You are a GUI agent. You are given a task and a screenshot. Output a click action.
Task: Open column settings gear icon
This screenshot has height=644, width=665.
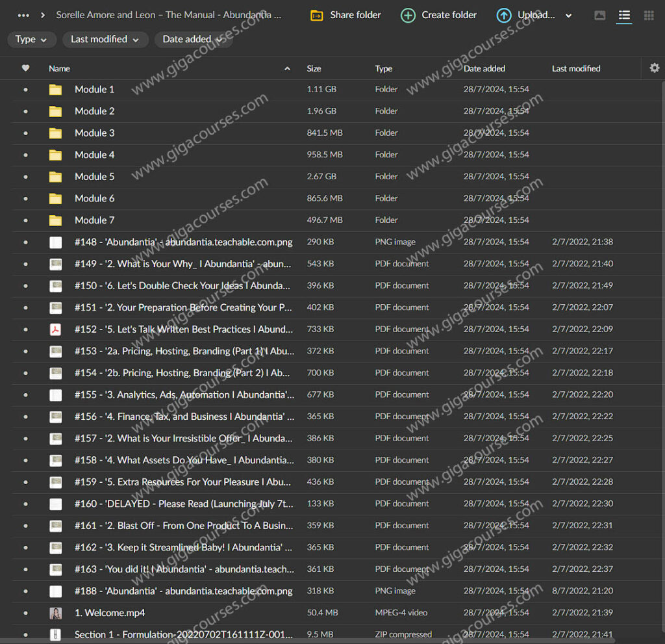654,68
